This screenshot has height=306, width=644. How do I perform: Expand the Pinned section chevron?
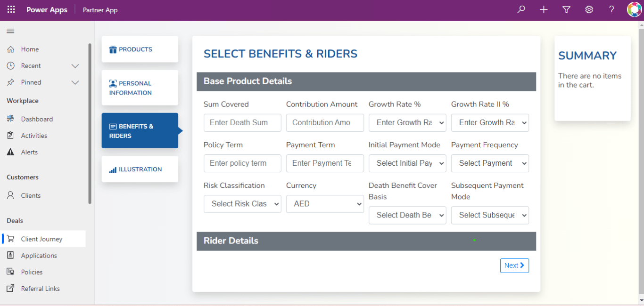[75, 82]
